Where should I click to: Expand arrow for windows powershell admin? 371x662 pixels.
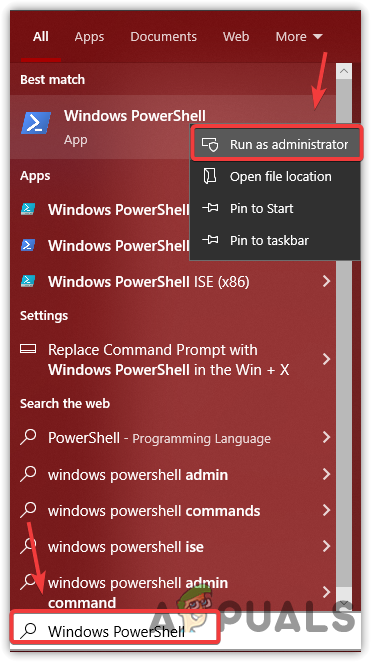click(326, 475)
